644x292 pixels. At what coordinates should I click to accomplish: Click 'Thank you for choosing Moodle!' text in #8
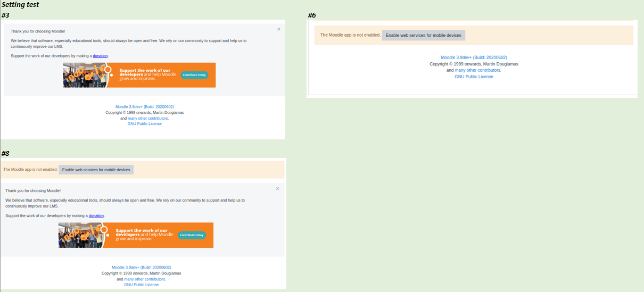click(x=33, y=190)
